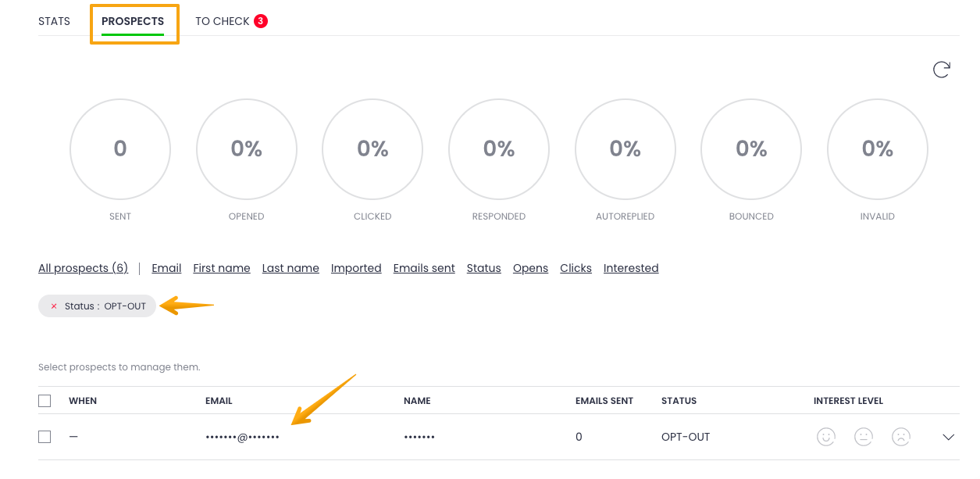The width and height of the screenshot is (980, 479).
Task: Filter by Interested link
Action: pyautogui.click(x=631, y=268)
